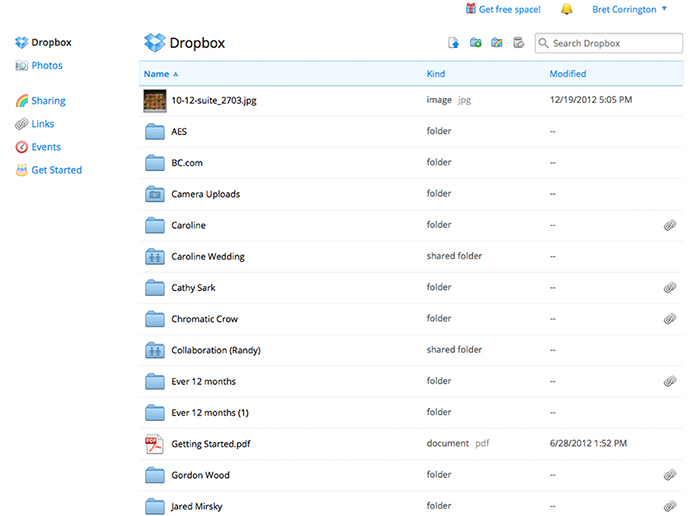Open the Caroline Wedding folder name

208,257
